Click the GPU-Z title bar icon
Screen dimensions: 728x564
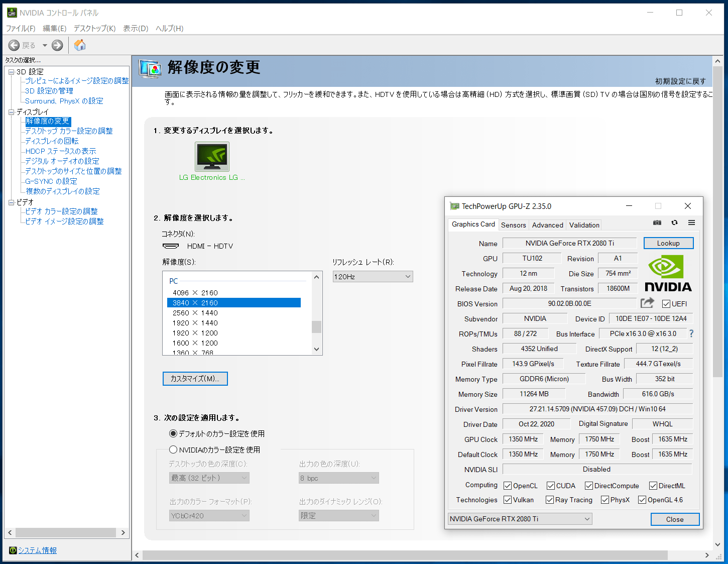(455, 206)
